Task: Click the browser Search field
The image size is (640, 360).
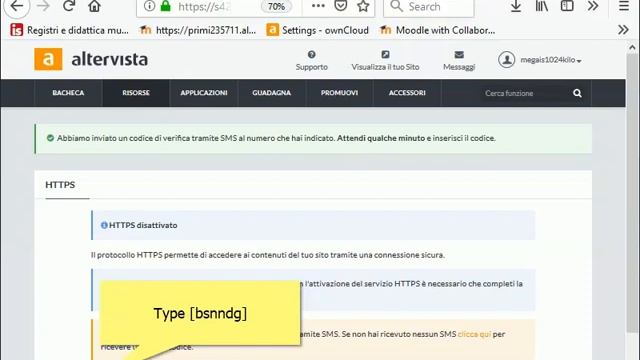Action: (429, 7)
